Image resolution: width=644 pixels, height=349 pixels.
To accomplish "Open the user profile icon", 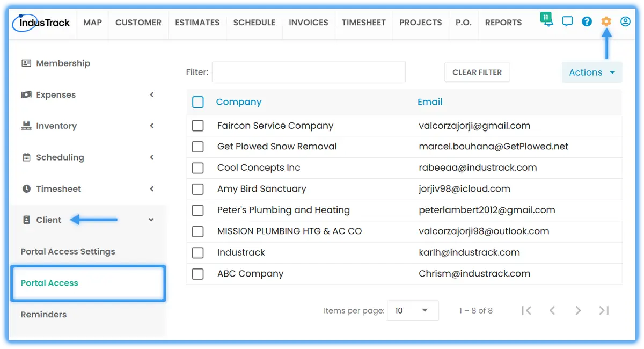I will [x=625, y=21].
